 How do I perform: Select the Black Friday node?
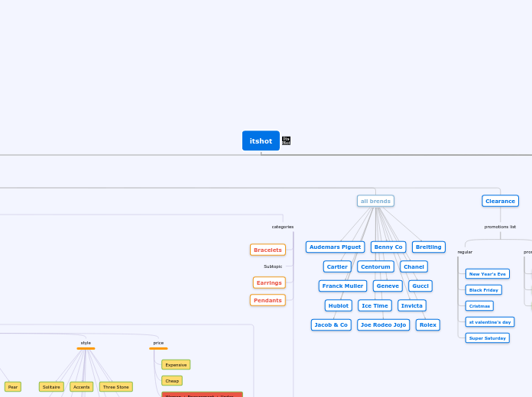coord(484,290)
